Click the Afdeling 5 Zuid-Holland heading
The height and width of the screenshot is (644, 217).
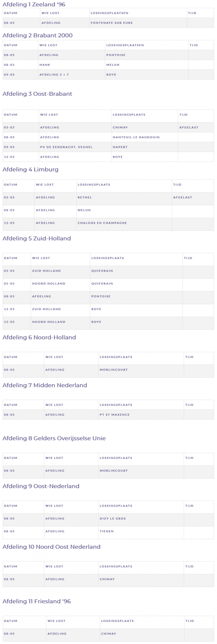tap(37, 238)
